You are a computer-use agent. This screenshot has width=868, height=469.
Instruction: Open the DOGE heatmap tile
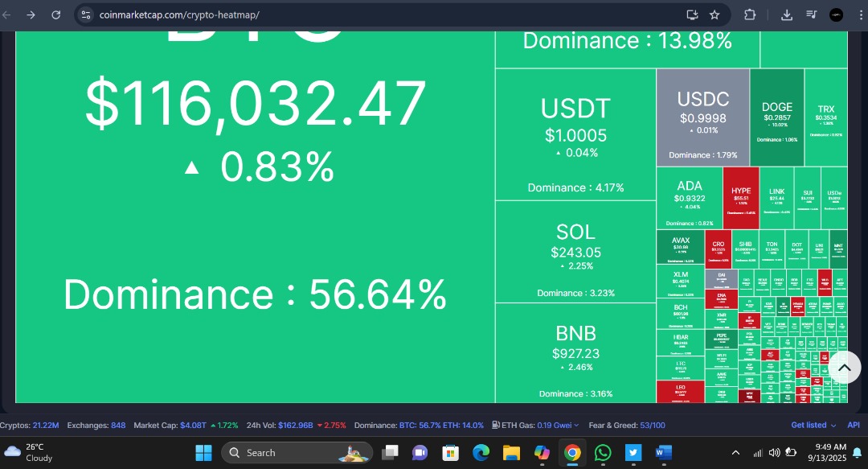pyautogui.click(x=777, y=117)
